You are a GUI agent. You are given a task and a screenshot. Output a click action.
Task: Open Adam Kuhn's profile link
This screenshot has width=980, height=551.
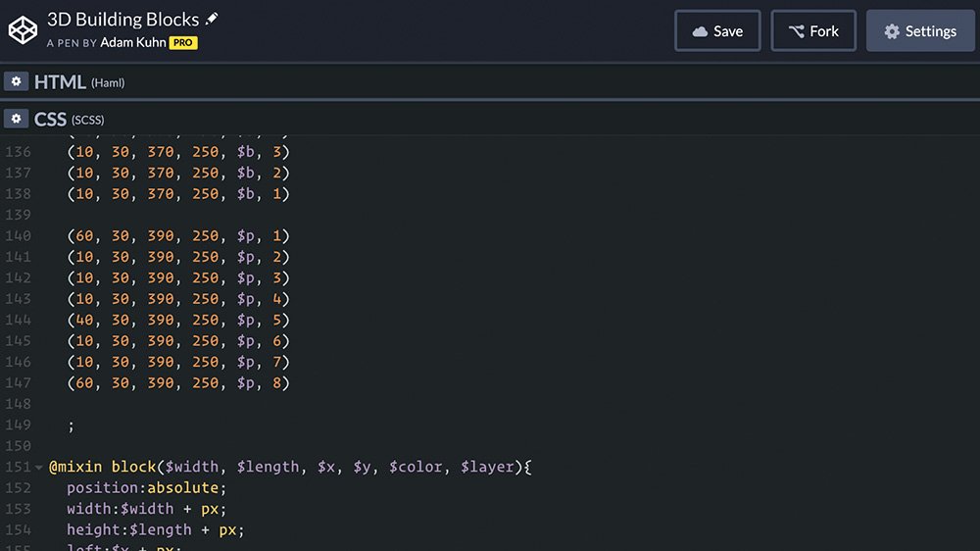(x=133, y=42)
